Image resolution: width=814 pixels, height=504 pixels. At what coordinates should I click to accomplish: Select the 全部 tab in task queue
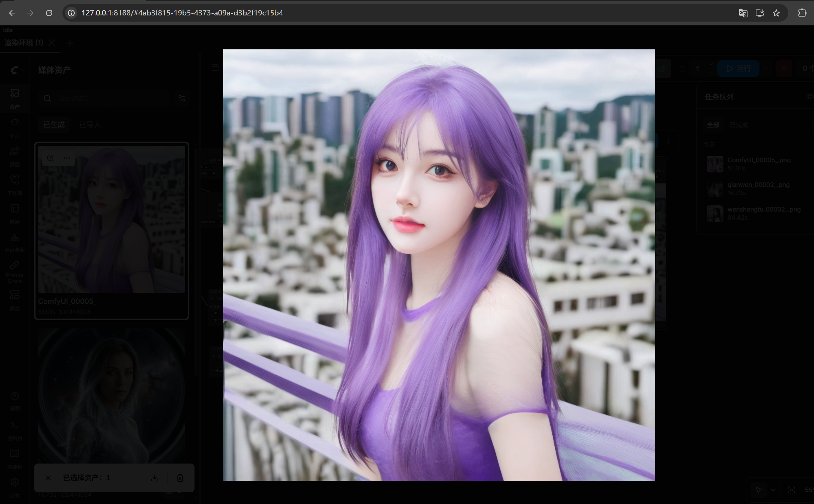(713, 125)
